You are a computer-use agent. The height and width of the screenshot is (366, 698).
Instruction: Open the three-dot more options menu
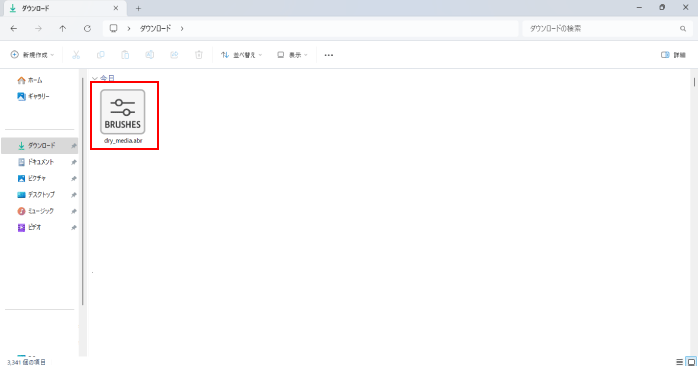pos(329,55)
